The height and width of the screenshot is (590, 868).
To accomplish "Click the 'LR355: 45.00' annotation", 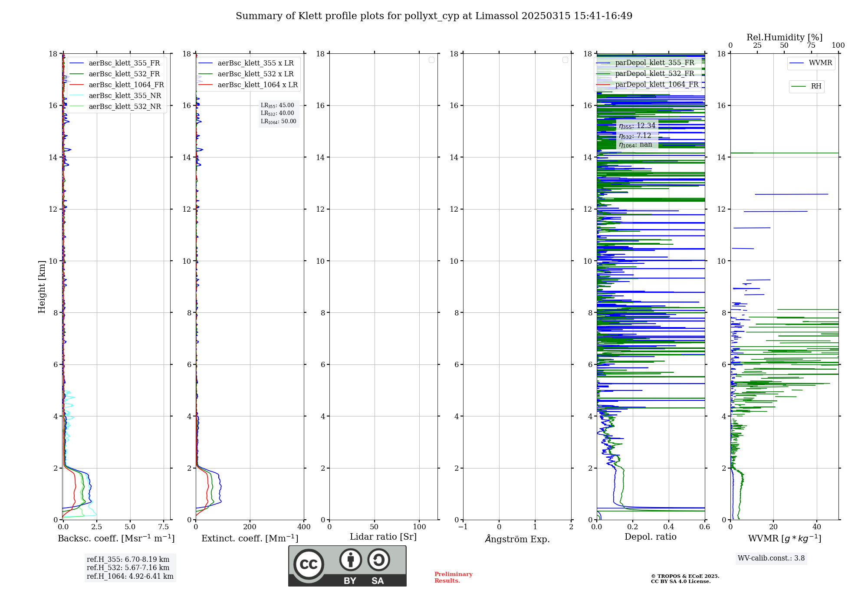I will pos(277,105).
